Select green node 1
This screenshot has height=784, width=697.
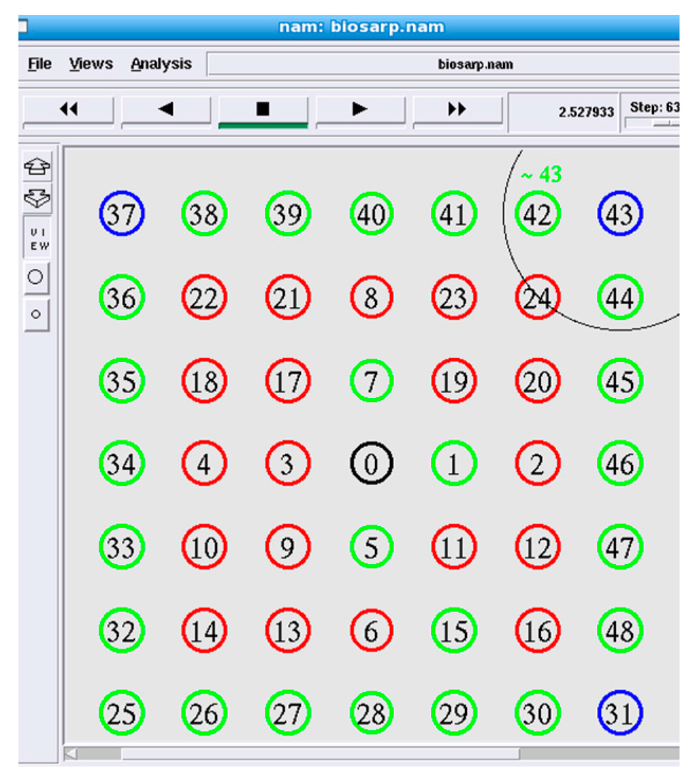[x=454, y=463]
